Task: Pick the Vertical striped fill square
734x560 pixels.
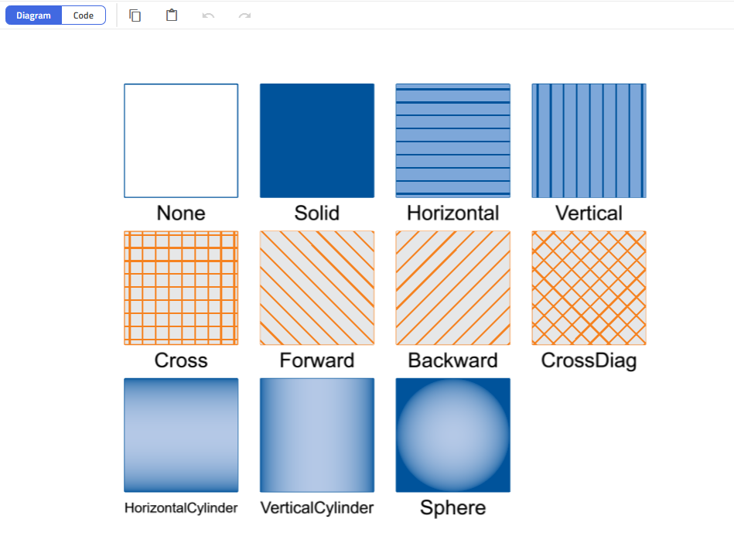Action: pos(589,141)
